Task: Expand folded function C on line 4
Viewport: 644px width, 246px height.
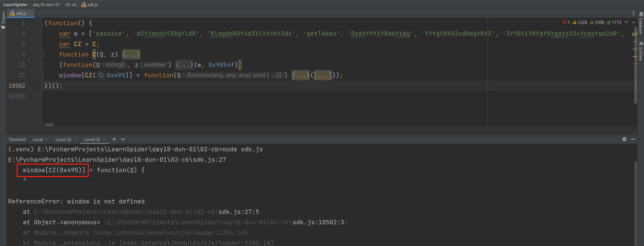Action: click(42, 54)
